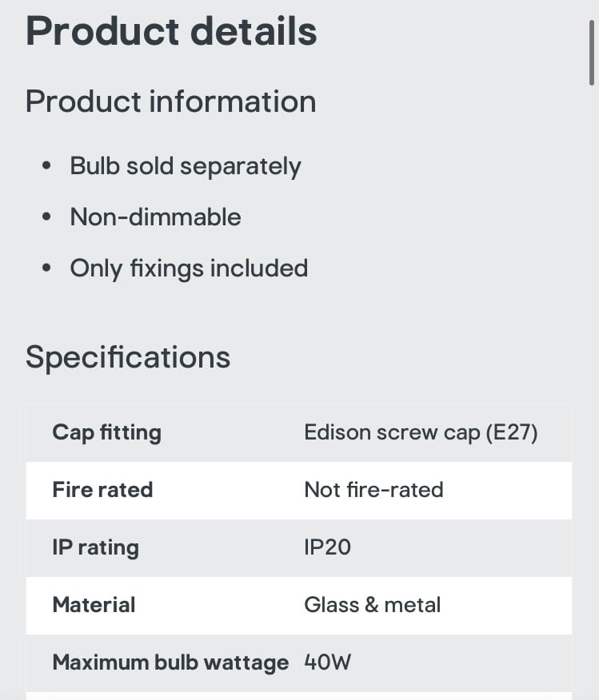Image resolution: width=599 pixels, height=700 pixels.
Task: Click the 40W wattage value
Action: point(327,662)
